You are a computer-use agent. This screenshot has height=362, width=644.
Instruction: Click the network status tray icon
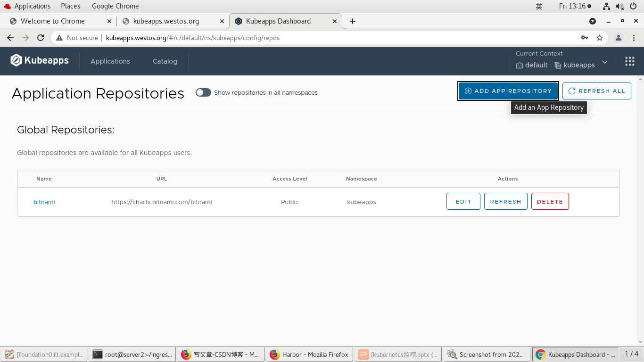[607, 6]
